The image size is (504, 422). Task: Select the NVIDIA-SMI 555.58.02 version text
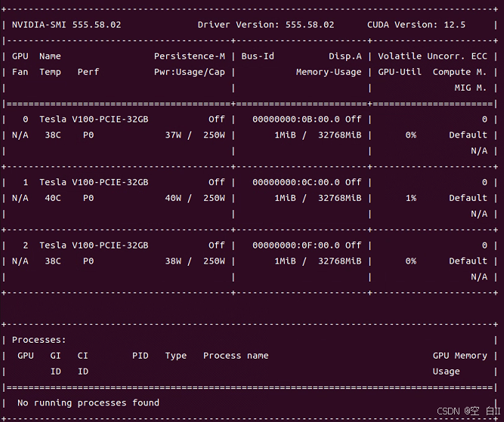click(66, 25)
